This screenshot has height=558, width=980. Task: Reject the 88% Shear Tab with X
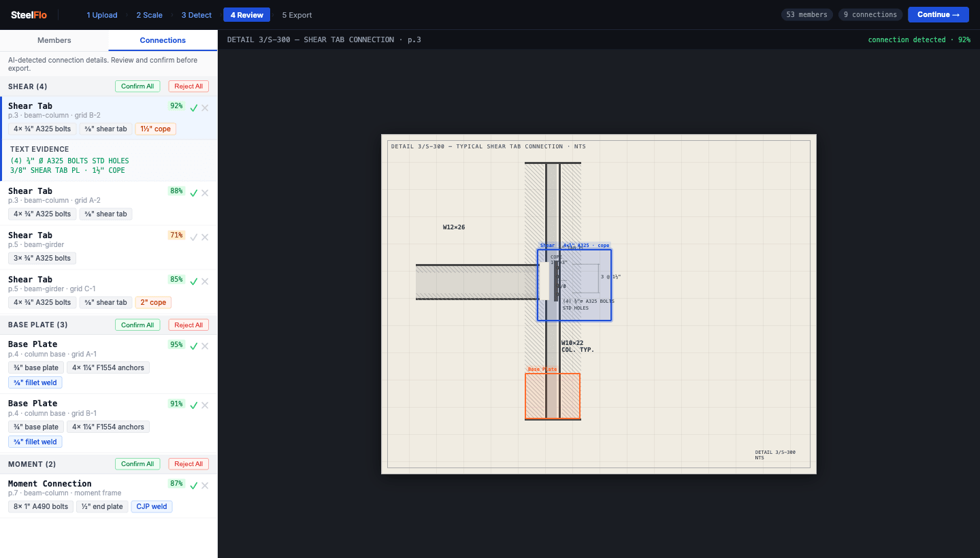205,193
